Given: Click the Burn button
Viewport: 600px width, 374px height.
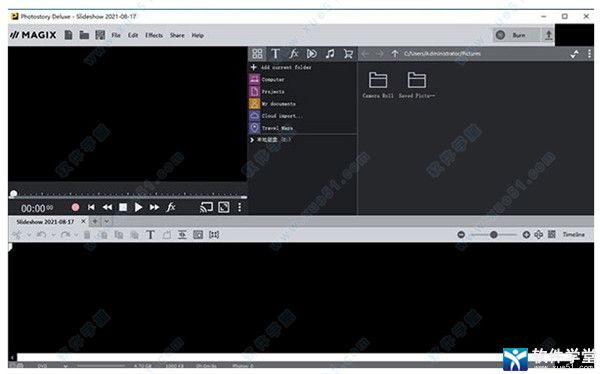Looking at the screenshot, I should point(516,35).
